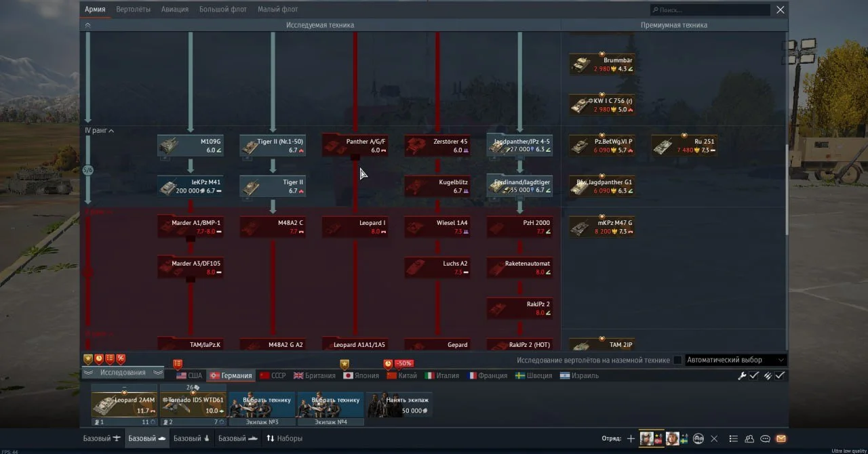
Task: Click the checkmark icon right of the wrench
Action: point(754,375)
